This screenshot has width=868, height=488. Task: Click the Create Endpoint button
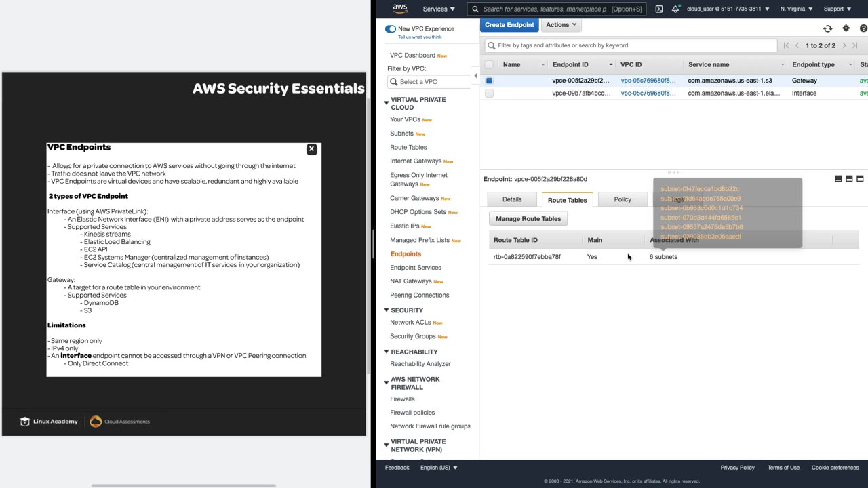tap(509, 25)
